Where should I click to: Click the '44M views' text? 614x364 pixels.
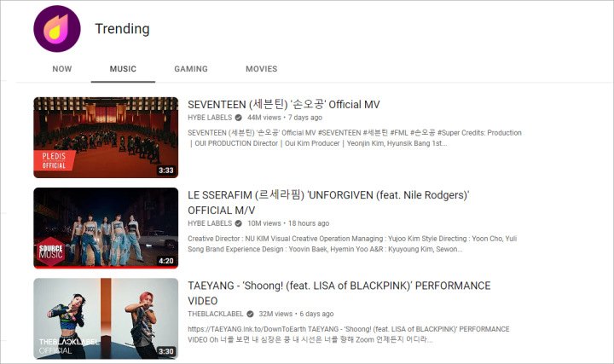click(264, 118)
